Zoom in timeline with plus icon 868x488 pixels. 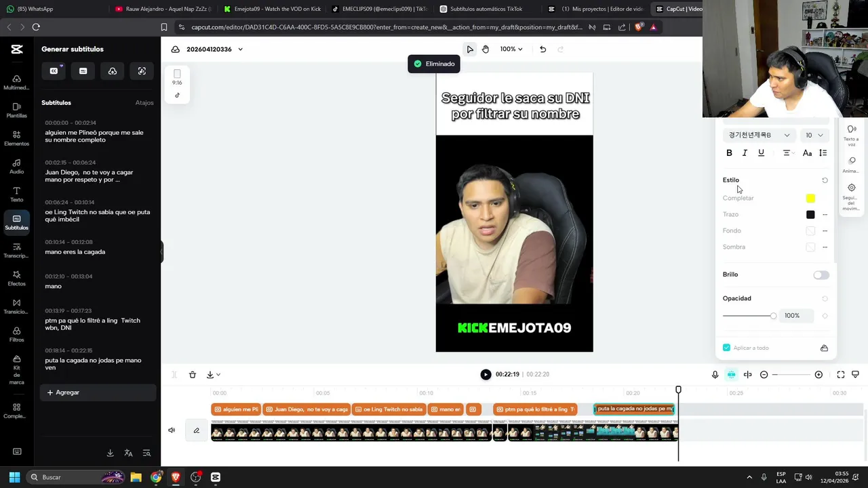tap(818, 374)
